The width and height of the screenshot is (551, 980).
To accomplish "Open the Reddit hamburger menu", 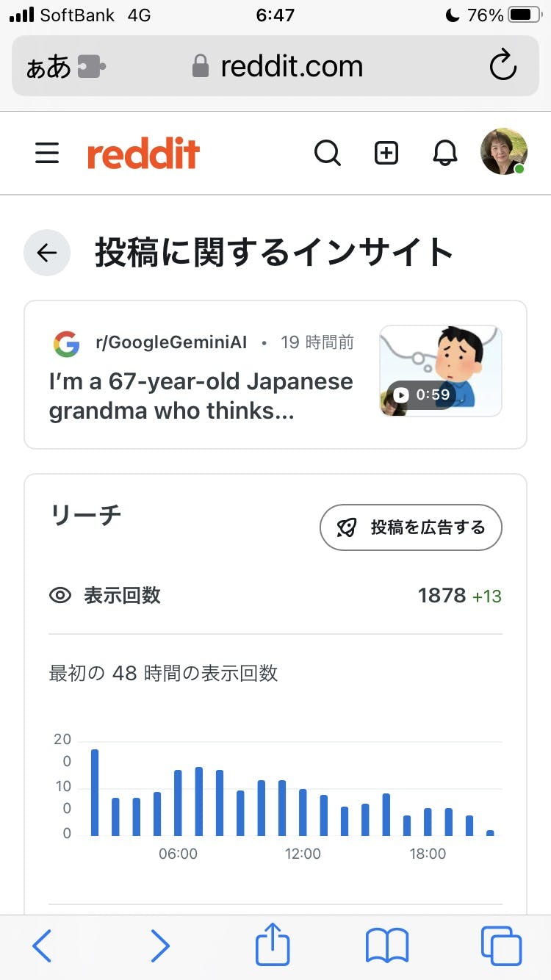I will [47, 153].
